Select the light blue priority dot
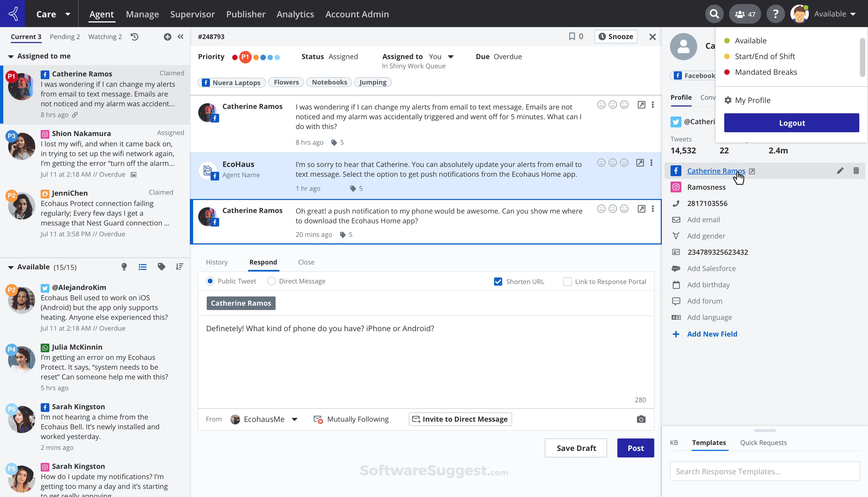The image size is (868, 497). pos(277,57)
